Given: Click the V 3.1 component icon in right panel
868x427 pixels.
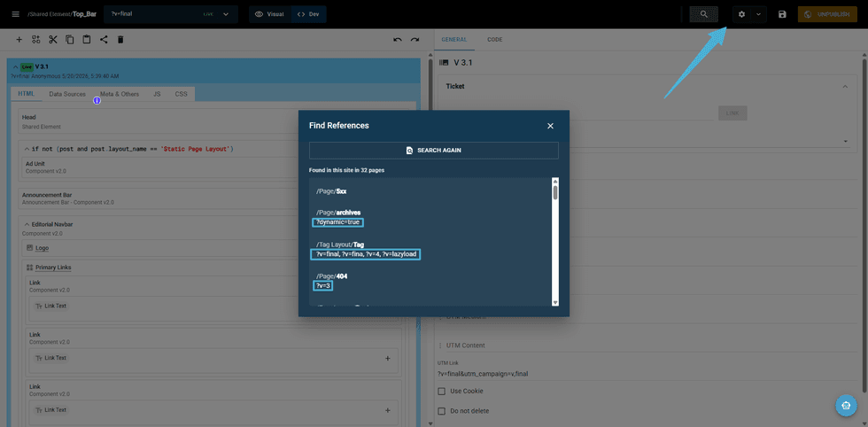Looking at the screenshot, I should coord(444,63).
